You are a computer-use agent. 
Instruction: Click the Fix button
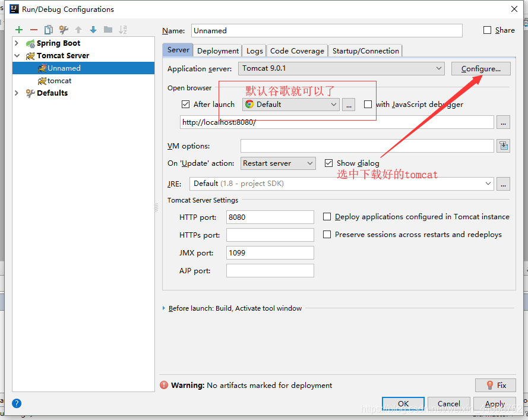click(495, 385)
